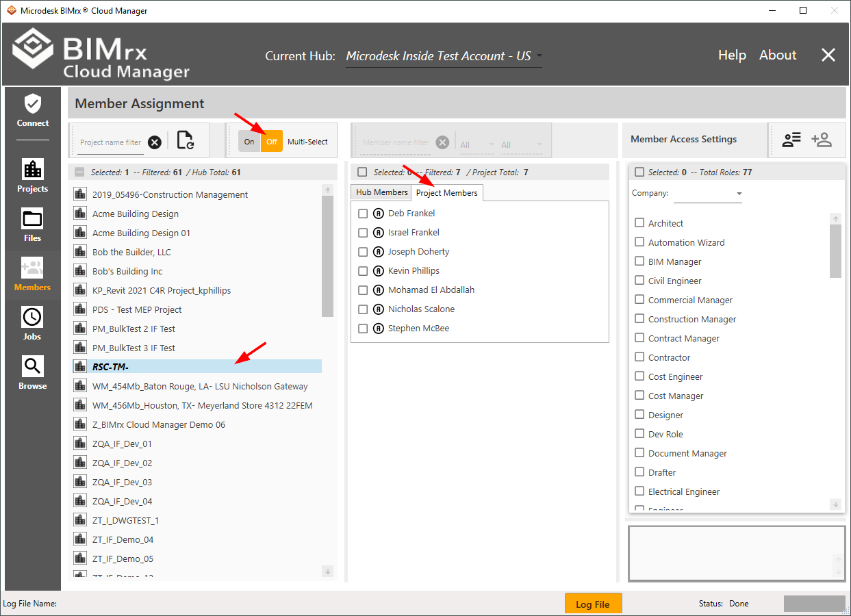Viewport: 851px width, 616px height.
Task: Focus the member name filter field
Action: click(396, 142)
